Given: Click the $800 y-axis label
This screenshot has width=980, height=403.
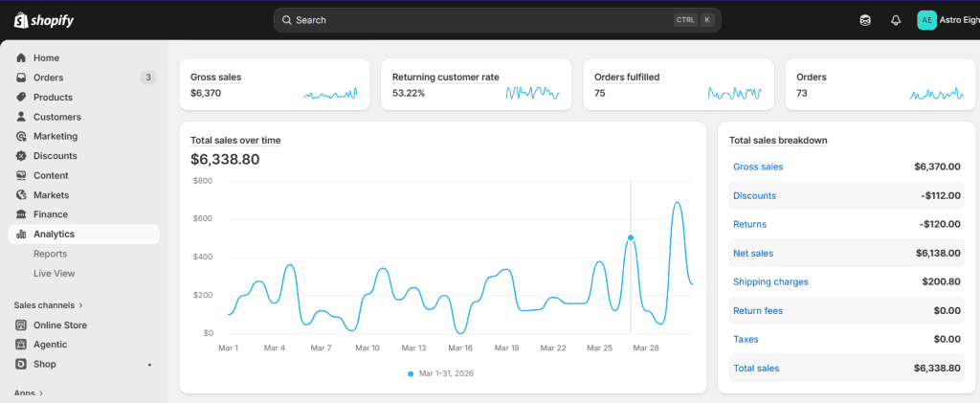Looking at the screenshot, I should [204, 181].
